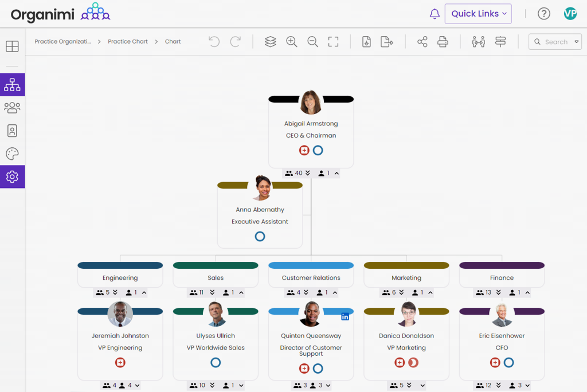This screenshot has height=392, width=587.
Task: Click blue circle badge on Abigail Armstrong card
Action: click(318, 151)
